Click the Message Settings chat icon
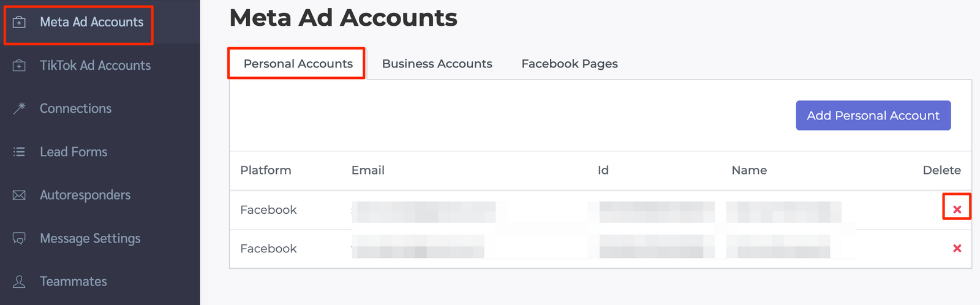980x305 pixels. point(20,238)
